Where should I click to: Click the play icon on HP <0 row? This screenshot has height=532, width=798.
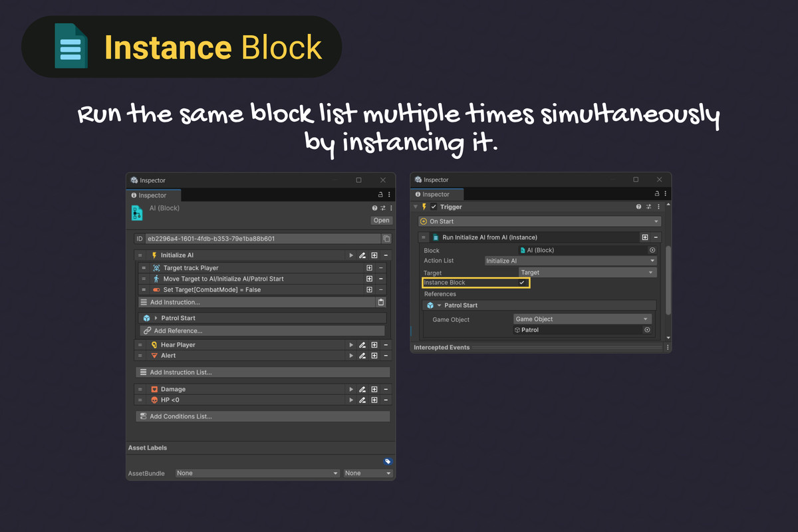pos(351,400)
